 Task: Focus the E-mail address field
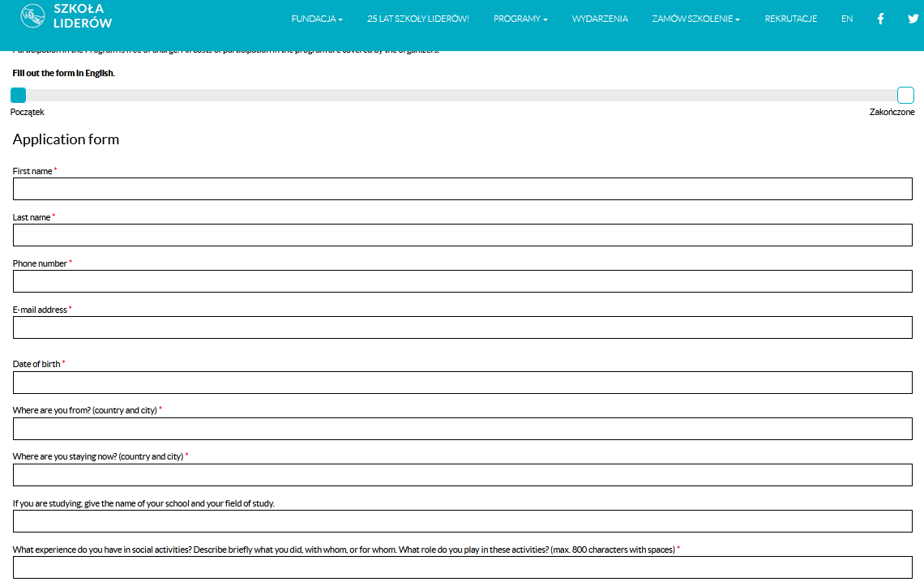tap(463, 327)
